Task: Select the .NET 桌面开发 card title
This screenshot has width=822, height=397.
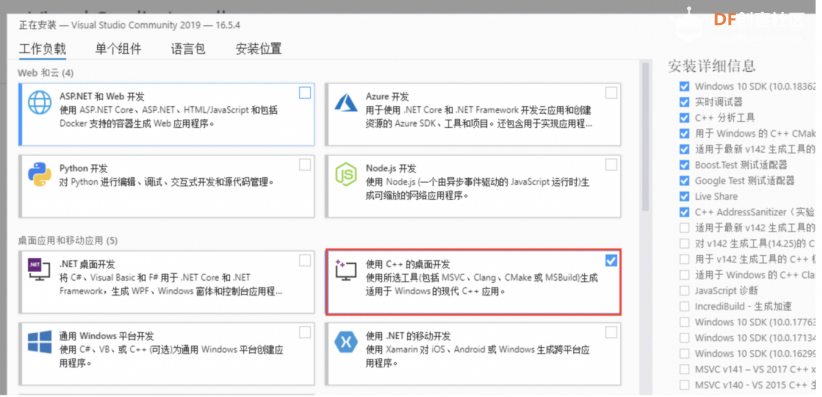Action: pos(87,264)
